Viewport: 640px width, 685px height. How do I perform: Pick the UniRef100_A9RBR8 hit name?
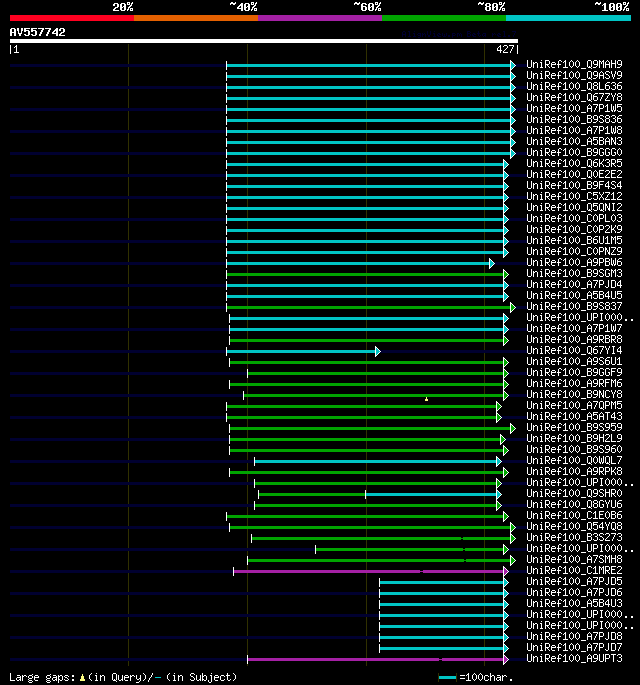(574, 339)
